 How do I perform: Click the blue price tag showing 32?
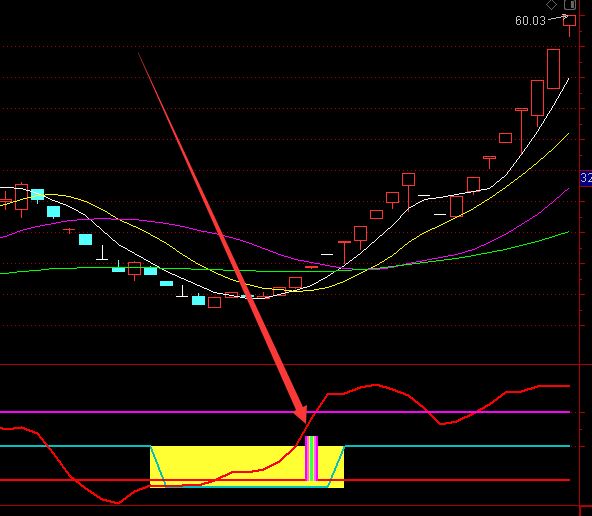(586, 178)
